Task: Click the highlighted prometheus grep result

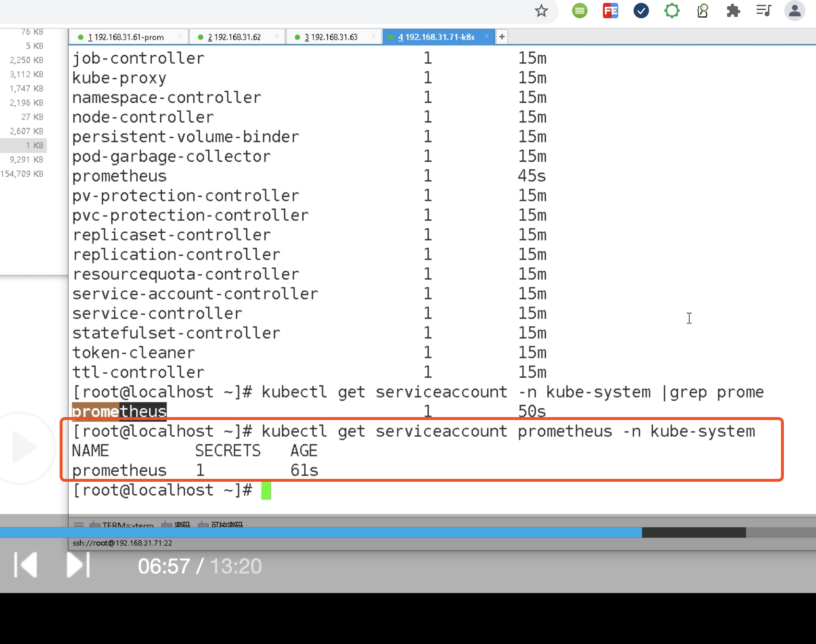Action: click(119, 411)
